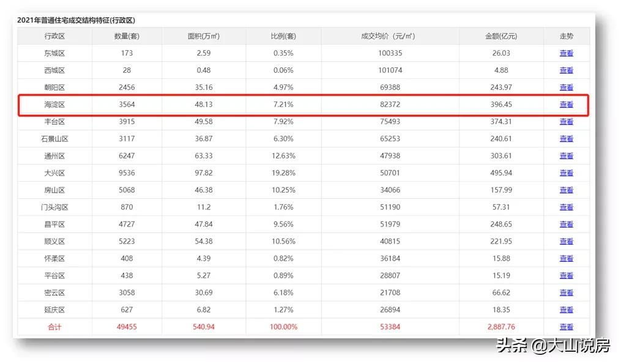
Task: Select the 怀柔区 district cell
Action: click(x=54, y=258)
